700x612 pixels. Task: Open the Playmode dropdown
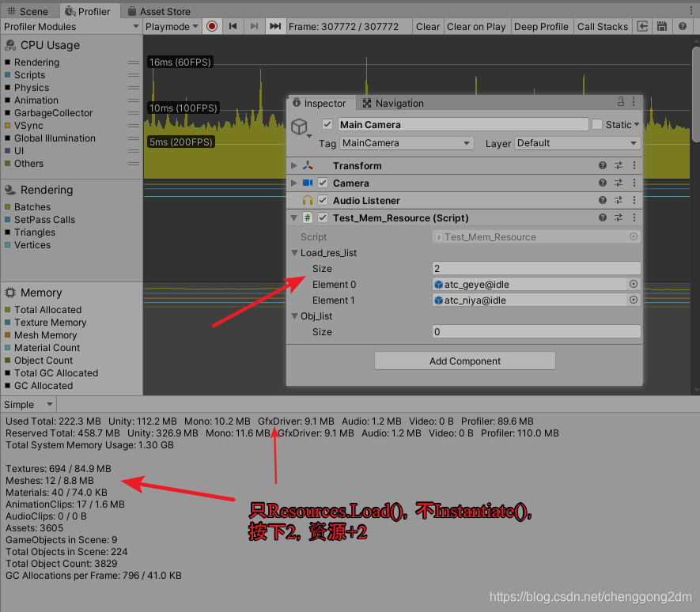point(170,26)
